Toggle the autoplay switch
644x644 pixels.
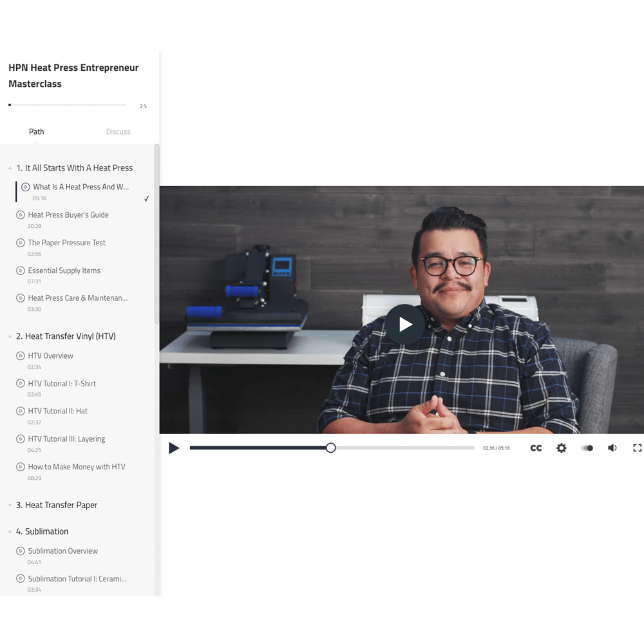[587, 448]
